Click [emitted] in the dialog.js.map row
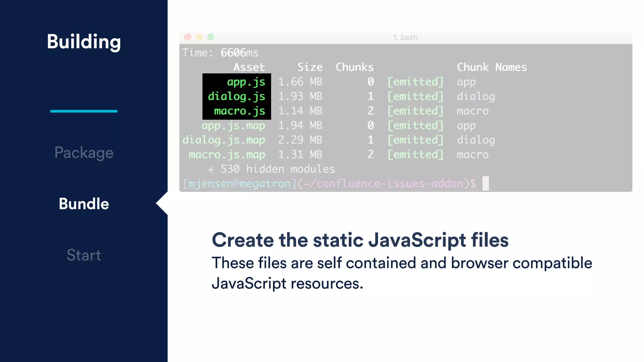 tap(415, 140)
